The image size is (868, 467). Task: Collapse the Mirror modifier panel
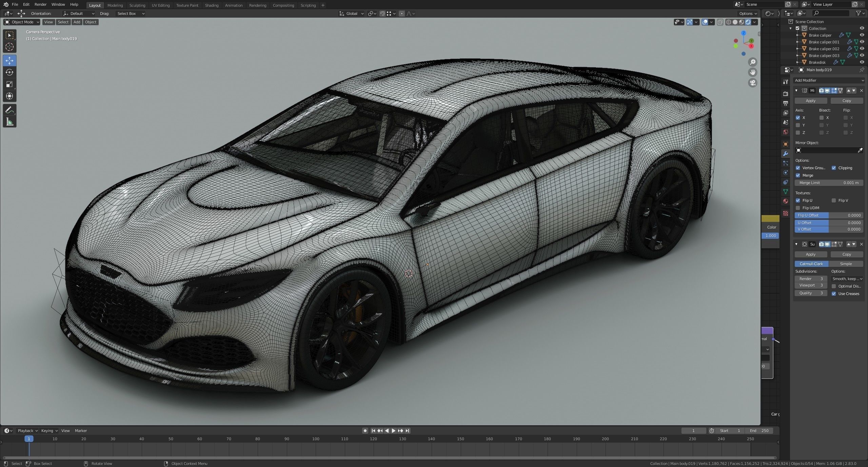pos(796,91)
